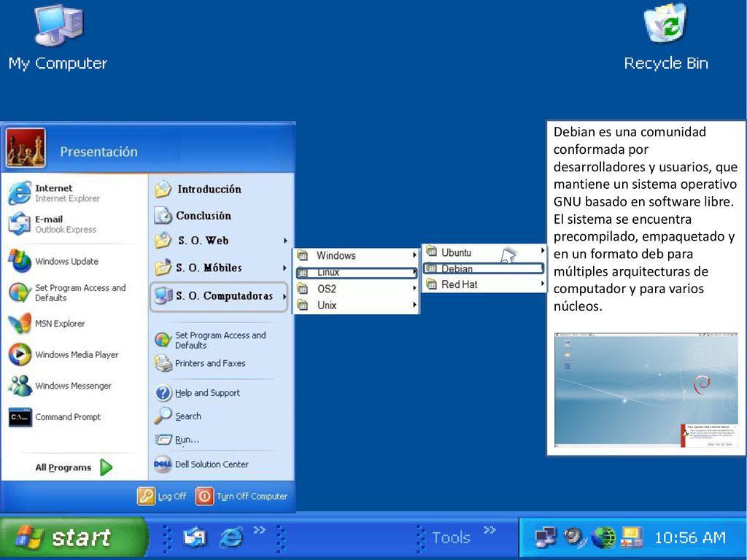The height and width of the screenshot is (560, 747).
Task: Click the Turn Off Computer power icon
Action: [x=204, y=496]
